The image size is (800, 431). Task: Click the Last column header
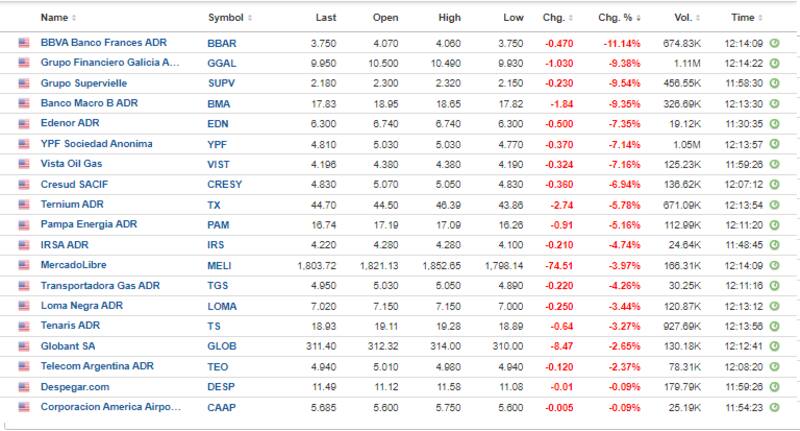[325, 18]
